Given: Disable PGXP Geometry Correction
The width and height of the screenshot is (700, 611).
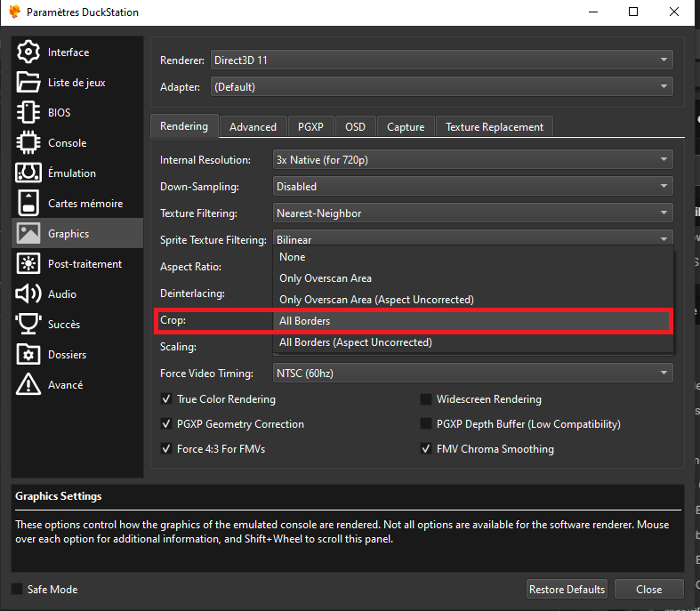Looking at the screenshot, I should [166, 424].
